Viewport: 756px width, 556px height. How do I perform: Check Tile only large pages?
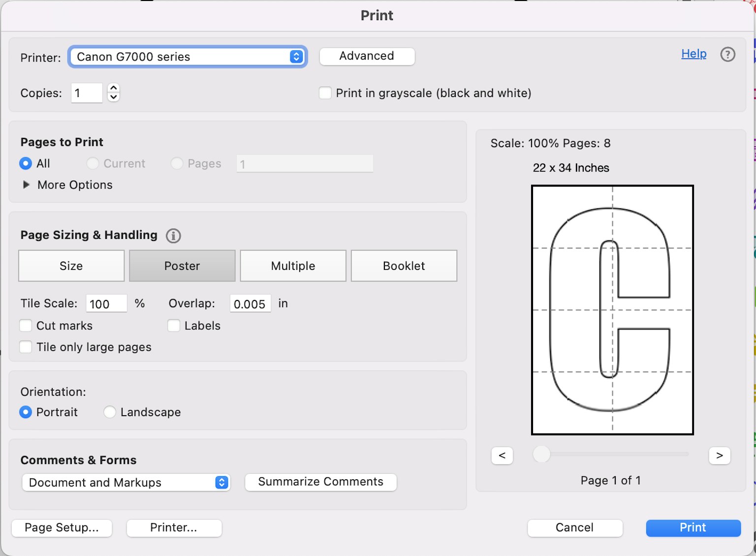coord(26,347)
